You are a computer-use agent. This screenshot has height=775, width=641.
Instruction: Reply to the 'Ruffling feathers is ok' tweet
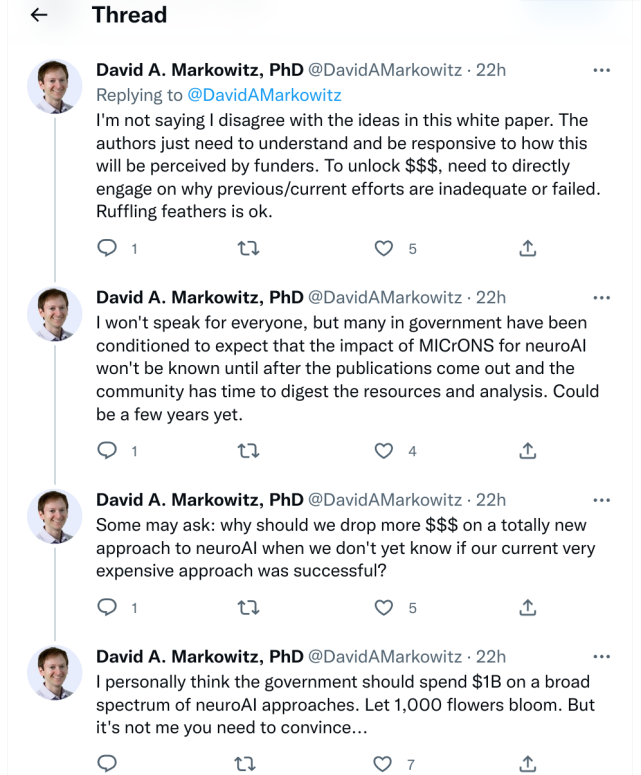(107, 249)
